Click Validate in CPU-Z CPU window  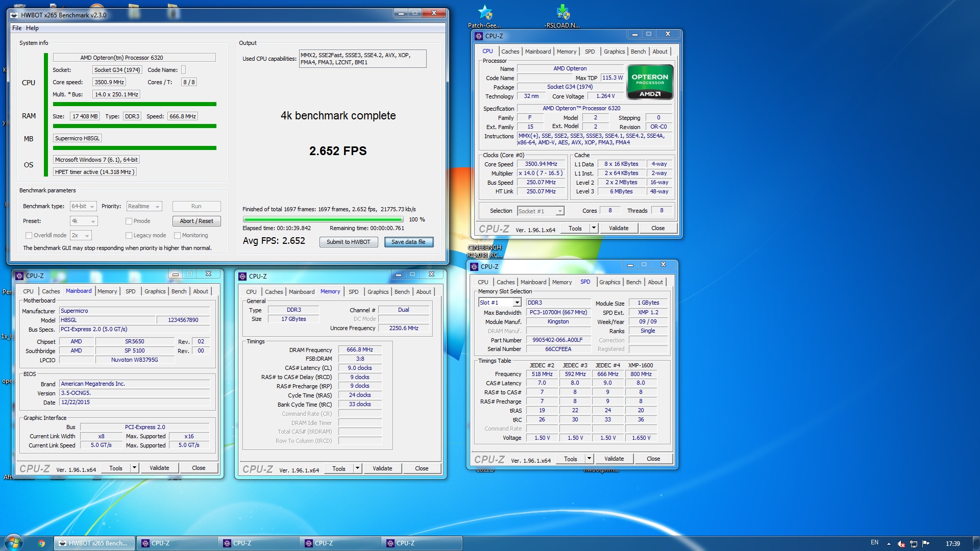tap(619, 228)
